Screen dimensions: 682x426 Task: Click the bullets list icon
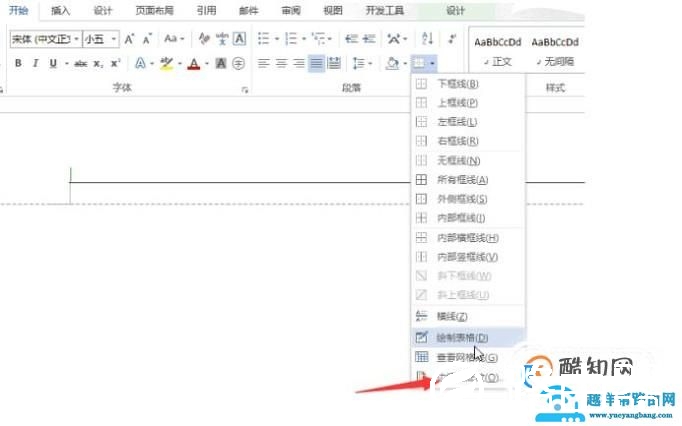[x=264, y=39]
